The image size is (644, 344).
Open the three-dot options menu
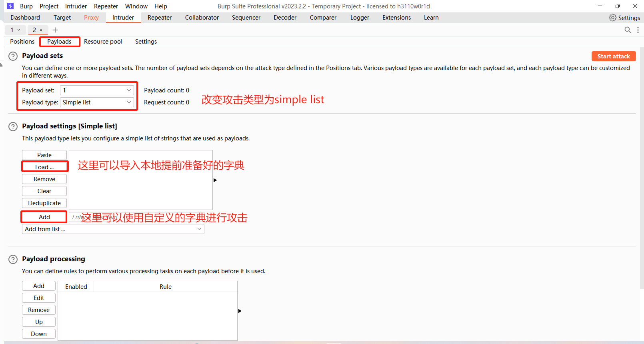(x=638, y=30)
